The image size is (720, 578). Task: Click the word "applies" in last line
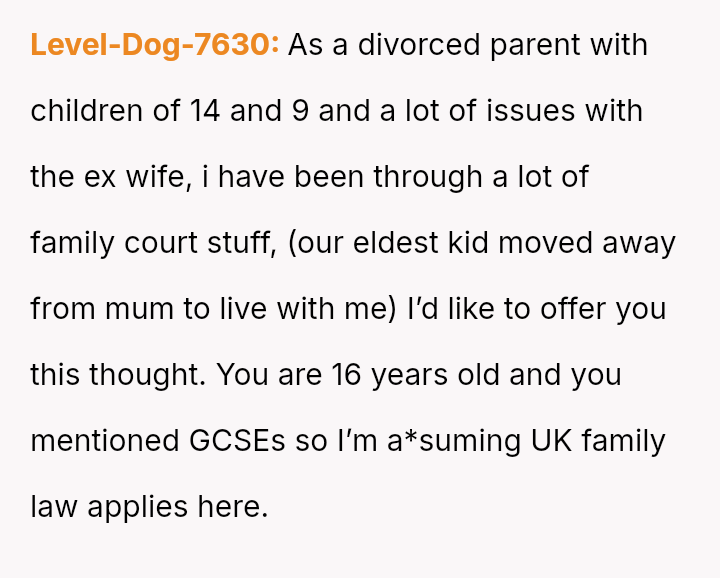click(137, 508)
